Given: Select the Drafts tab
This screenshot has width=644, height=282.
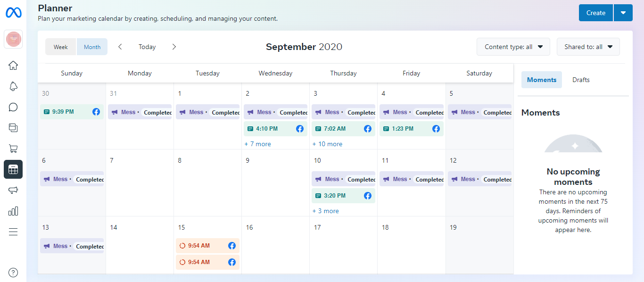Looking at the screenshot, I should 581,80.
